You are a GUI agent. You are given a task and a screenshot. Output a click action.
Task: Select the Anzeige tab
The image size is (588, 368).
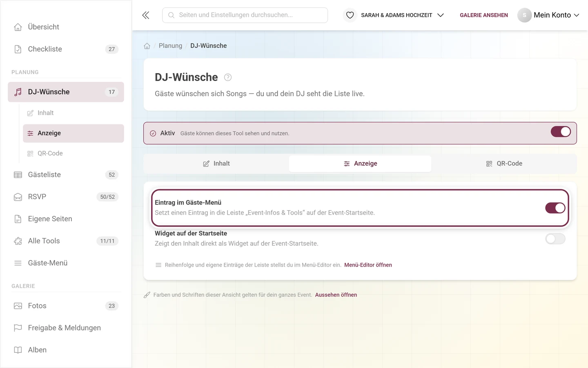[360, 164]
